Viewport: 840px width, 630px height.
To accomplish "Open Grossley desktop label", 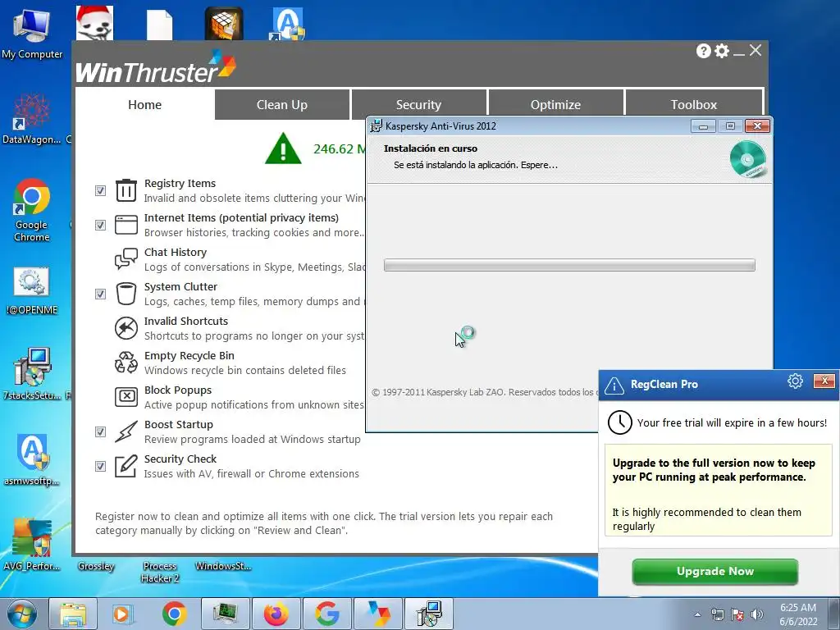I will [96, 566].
